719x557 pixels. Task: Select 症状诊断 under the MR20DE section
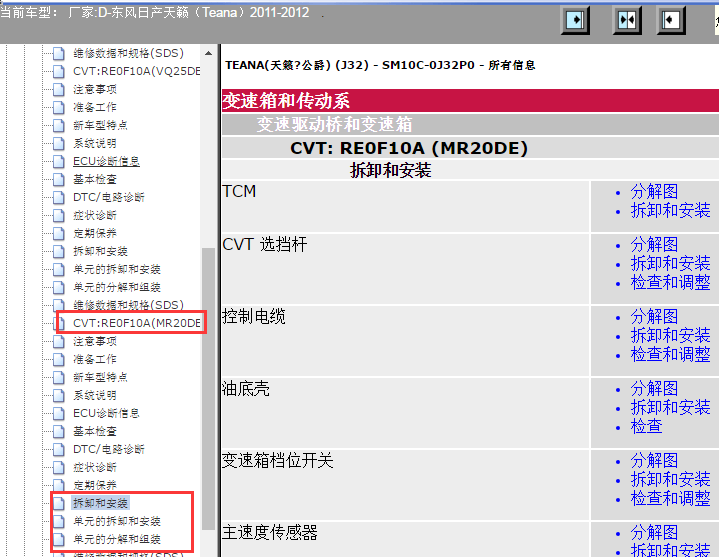[95, 467]
